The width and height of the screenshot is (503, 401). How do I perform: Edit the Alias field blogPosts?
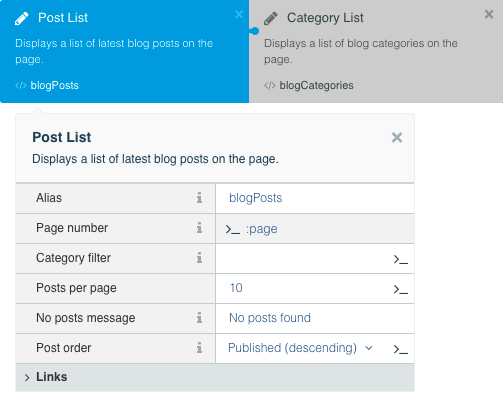[315, 198]
